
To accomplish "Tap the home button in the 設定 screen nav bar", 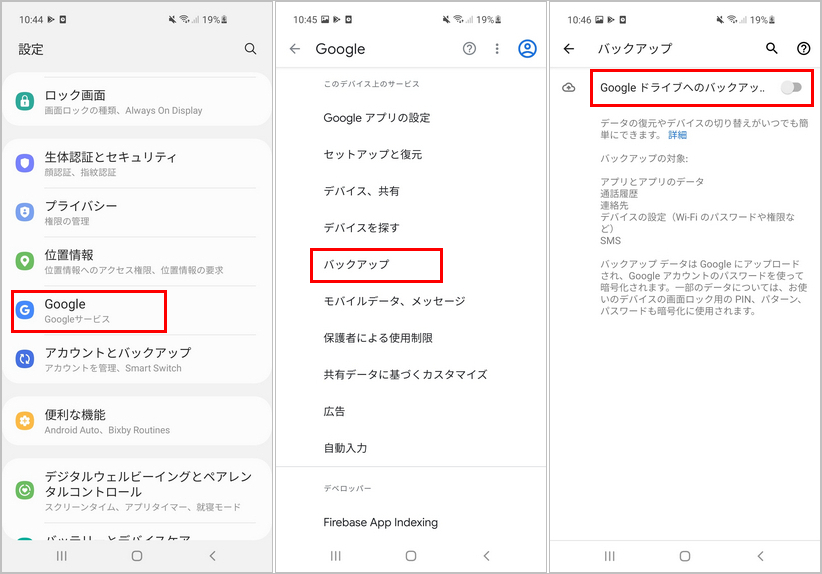I will pyautogui.click(x=137, y=556).
